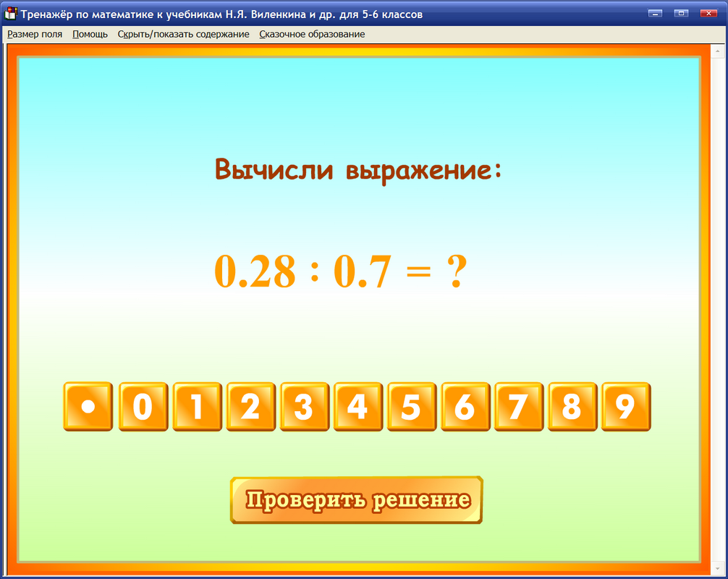Select digit 0 on the number pad
The width and height of the screenshot is (728, 579).
click(x=143, y=407)
